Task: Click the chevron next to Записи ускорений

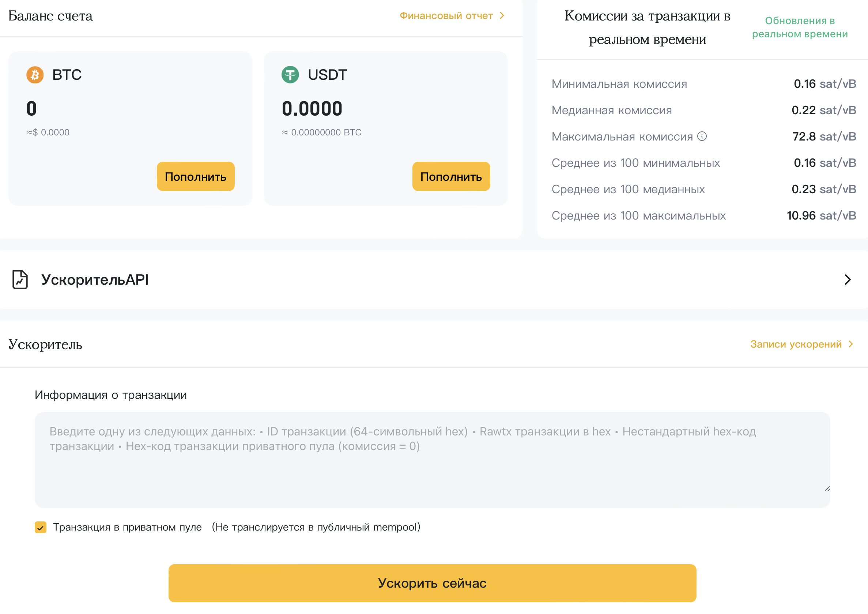Action: (x=850, y=344)
